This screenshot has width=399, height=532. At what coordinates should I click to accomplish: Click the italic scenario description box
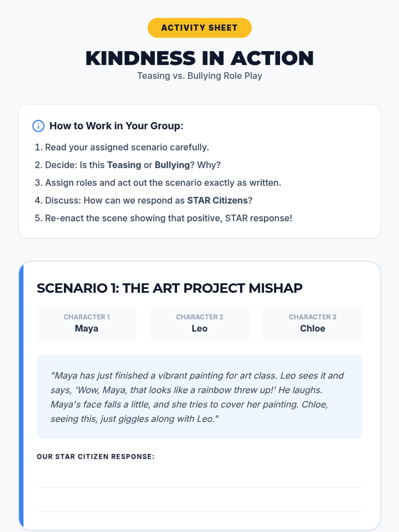[199, 397]
